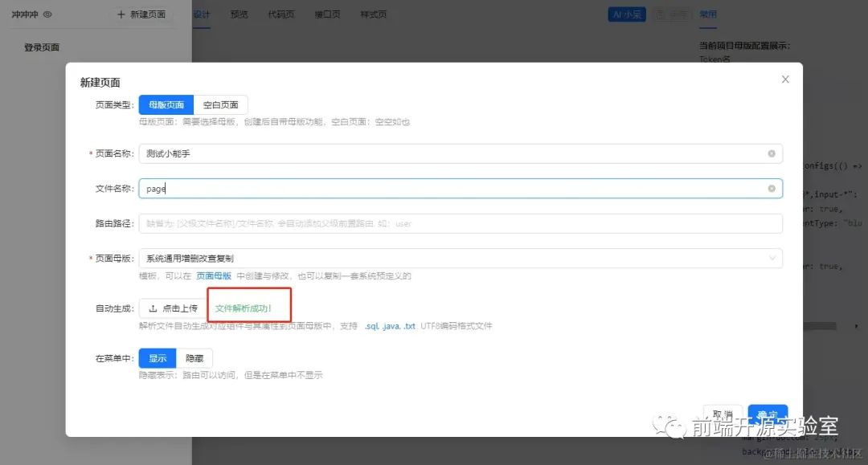Click clear icon in 文件名称 field
The height and width of the screenshot is (465, 868).
pos(770,188)
